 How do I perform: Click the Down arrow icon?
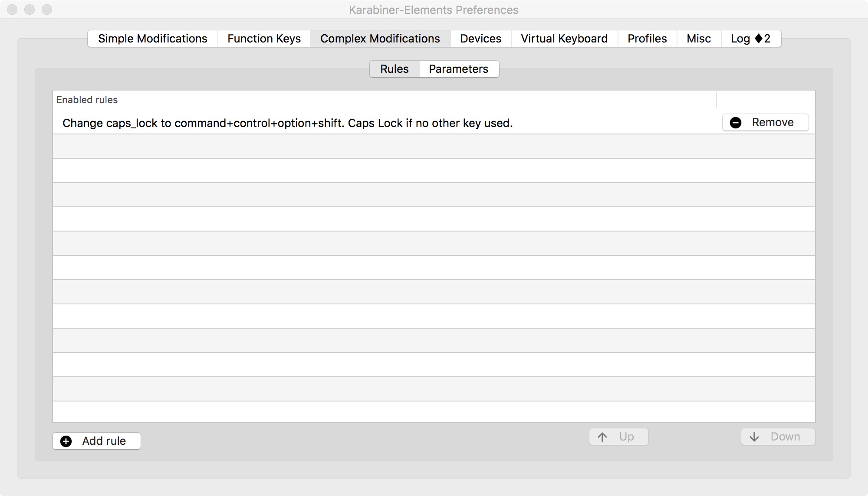pos(754,437)
